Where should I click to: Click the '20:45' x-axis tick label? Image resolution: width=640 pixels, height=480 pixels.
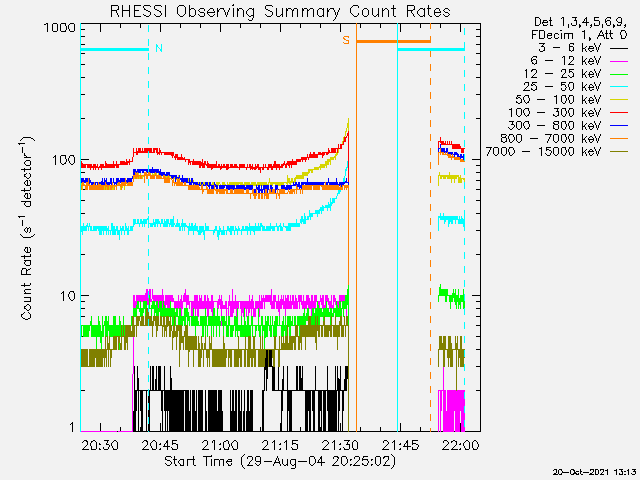160,445
